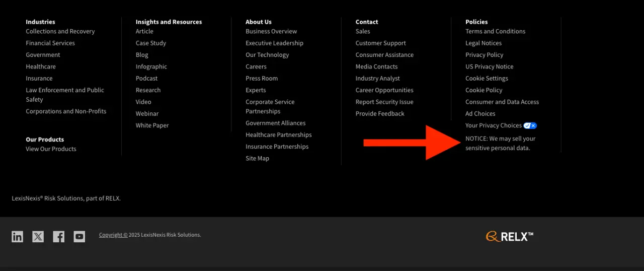View the Site Map
Viewport: 644px width, 271px height.
[257, 158]
